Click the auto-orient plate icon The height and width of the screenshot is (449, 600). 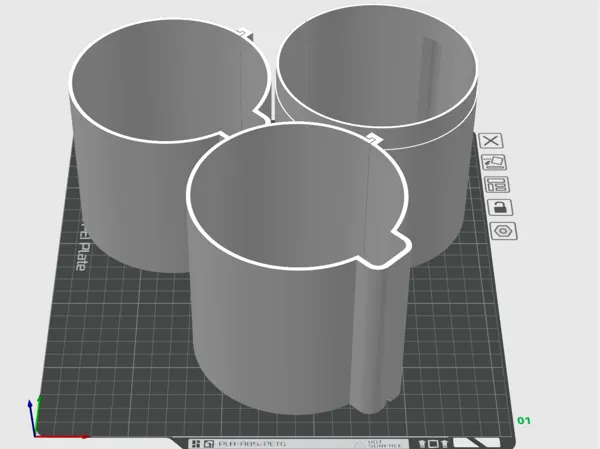494,163
